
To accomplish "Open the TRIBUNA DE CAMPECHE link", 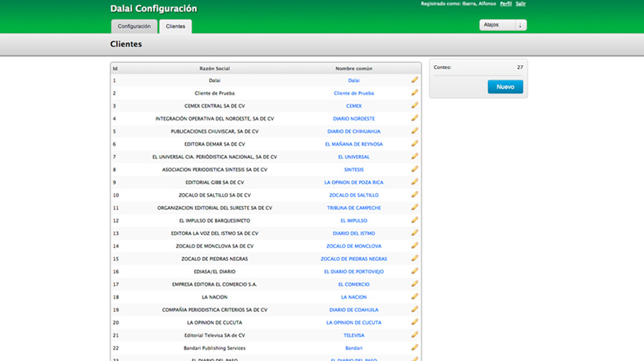I will pos(354,208).
